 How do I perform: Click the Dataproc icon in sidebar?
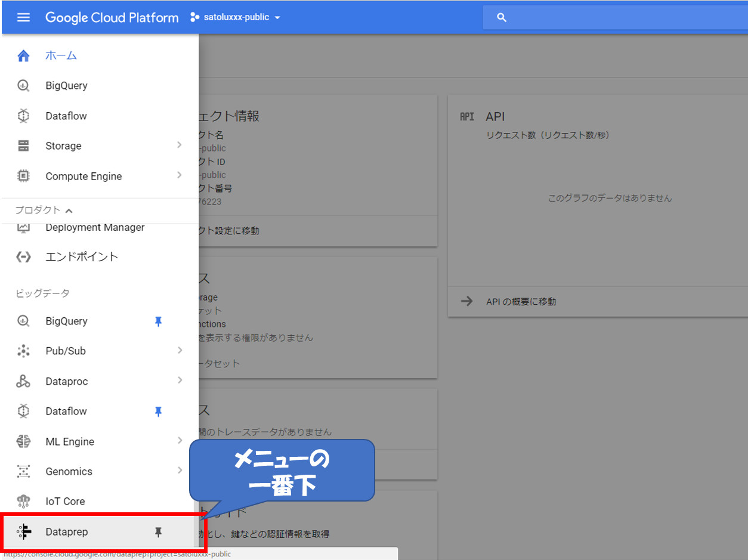(x=23, y=382)
